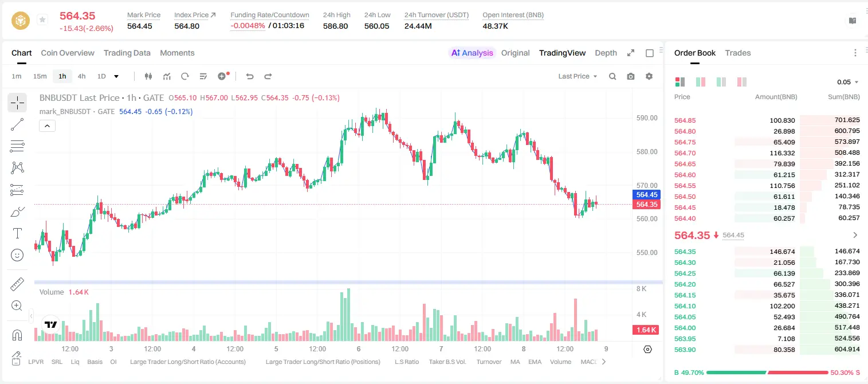The width and height of the screenshot is (868, 384).
Task: Select the trend line drawing tool
Action: (17, 124)
